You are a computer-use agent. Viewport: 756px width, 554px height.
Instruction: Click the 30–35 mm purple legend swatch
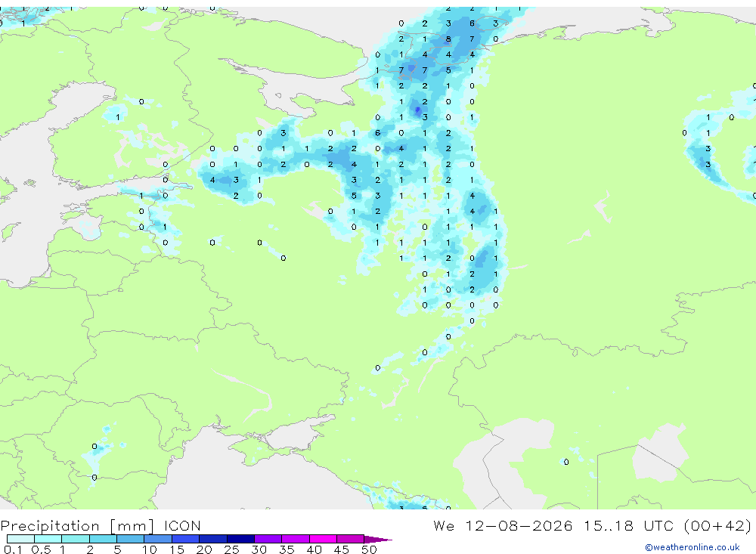click(x=268, y=539)
